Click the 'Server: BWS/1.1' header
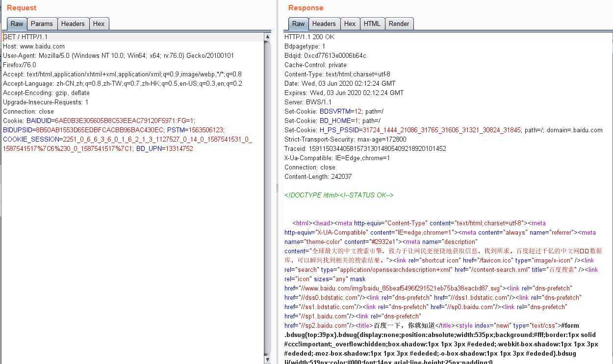This screenshot has height=364, width=613. click(x=308, y=102)
